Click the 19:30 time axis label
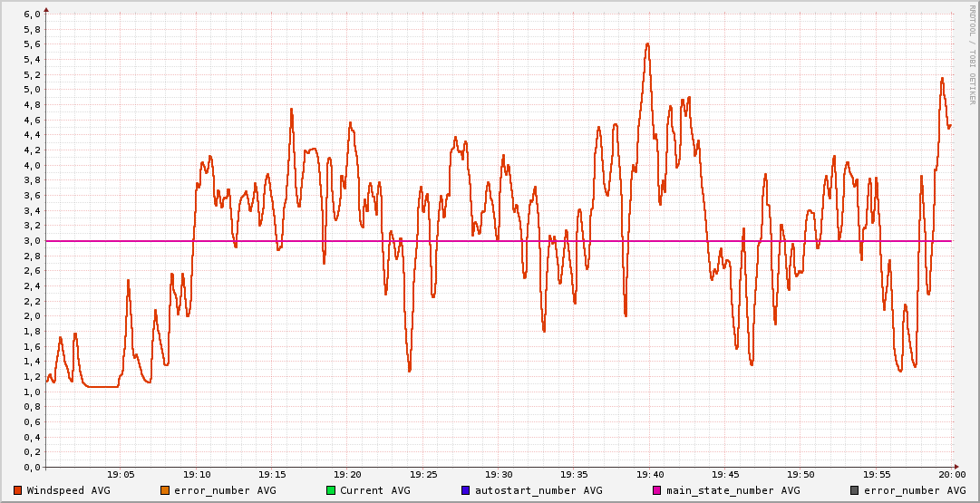The image size is (980, 503). [499, 474]
